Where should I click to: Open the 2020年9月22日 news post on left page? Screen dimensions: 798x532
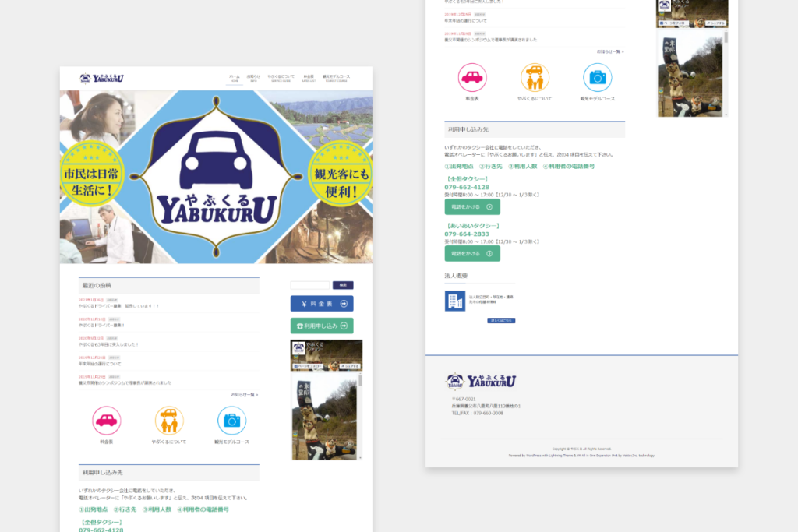[x=108, y=344]
